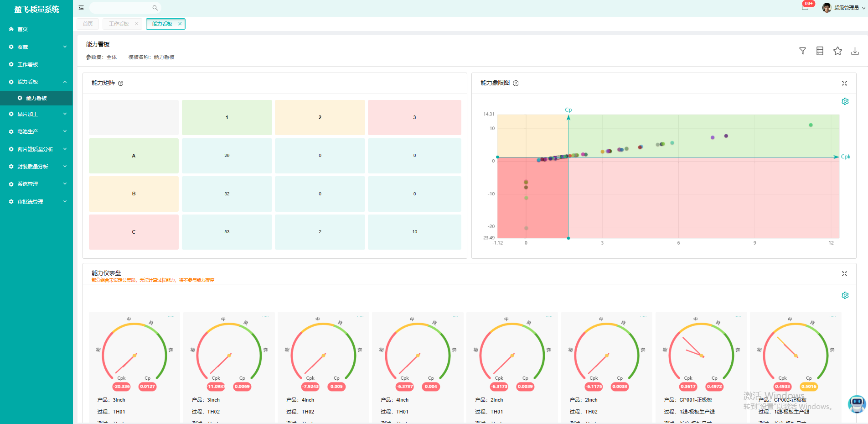Screen dimensions: 868x424
Task: Expand the 晶片加工 sidebar menu
Action: coord(36,114)
